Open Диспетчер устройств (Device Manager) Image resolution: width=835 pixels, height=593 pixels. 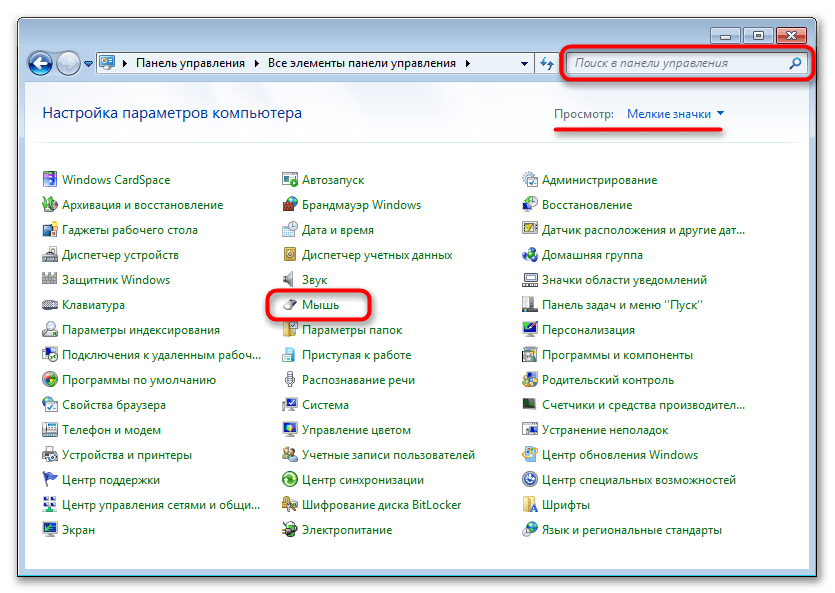[x=119, y=255]
